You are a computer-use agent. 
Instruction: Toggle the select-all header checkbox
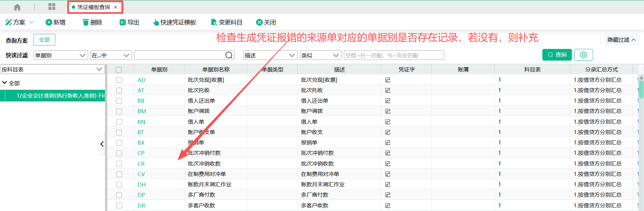click(119, 70)
